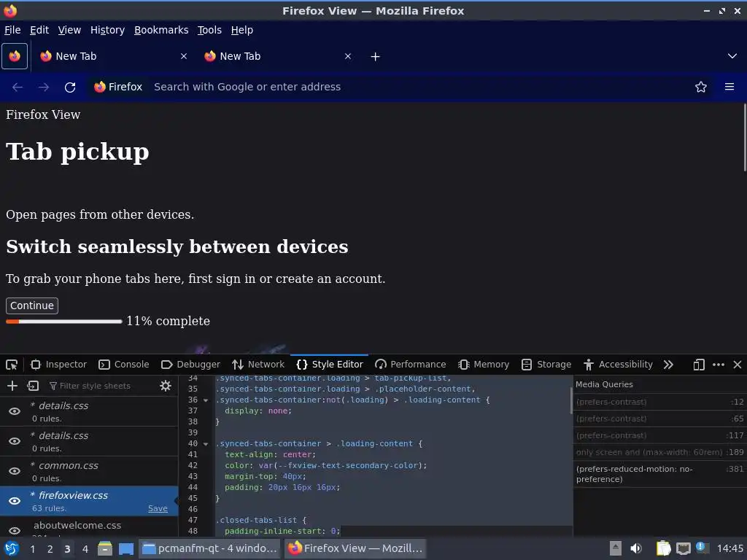Collapse the code fold at line 40
The width and height of the screenshot is (747, 560).
tap(206, 444)
